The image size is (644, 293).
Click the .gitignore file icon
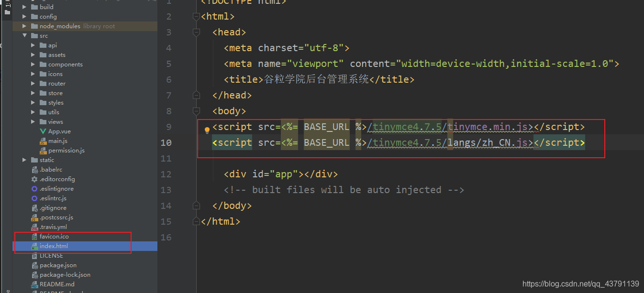pyautogui.click(x=34, y=208)
